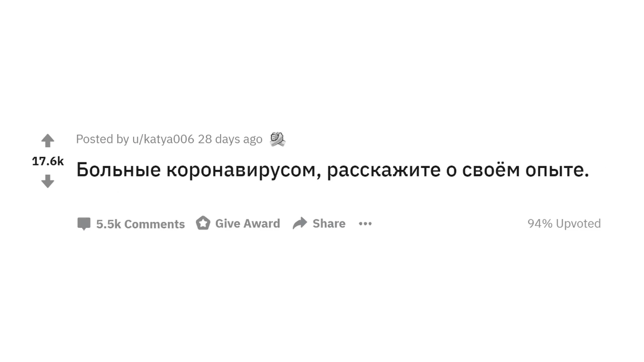Open the post titled 'Больные коронавирусом…'
This screenshot has width=644, height=362.
pos(332,170)
